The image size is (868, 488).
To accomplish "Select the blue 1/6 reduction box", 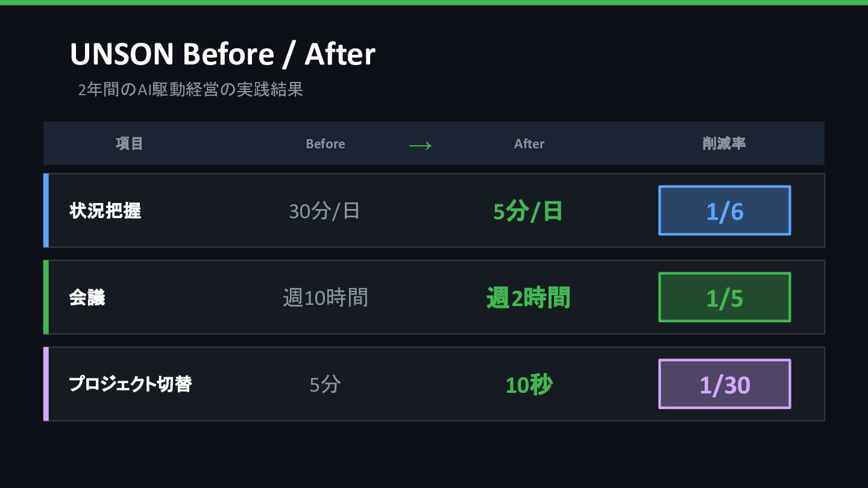I will (725, 210).
